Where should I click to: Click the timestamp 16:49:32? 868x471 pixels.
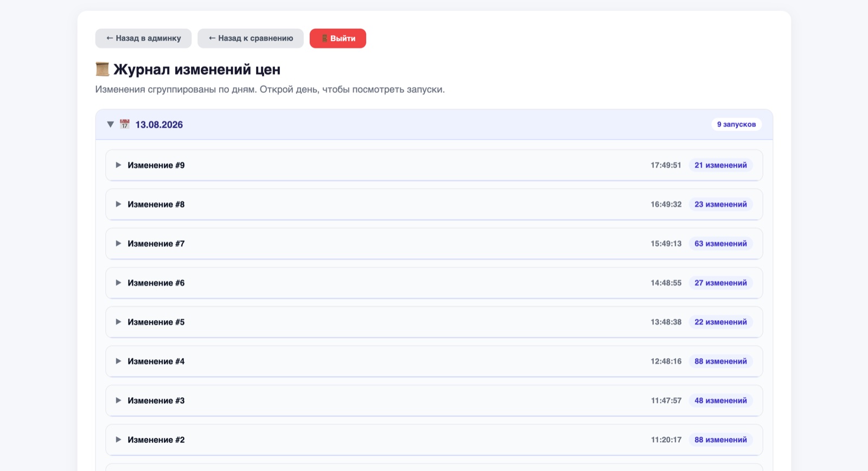(x=666, y=204)
